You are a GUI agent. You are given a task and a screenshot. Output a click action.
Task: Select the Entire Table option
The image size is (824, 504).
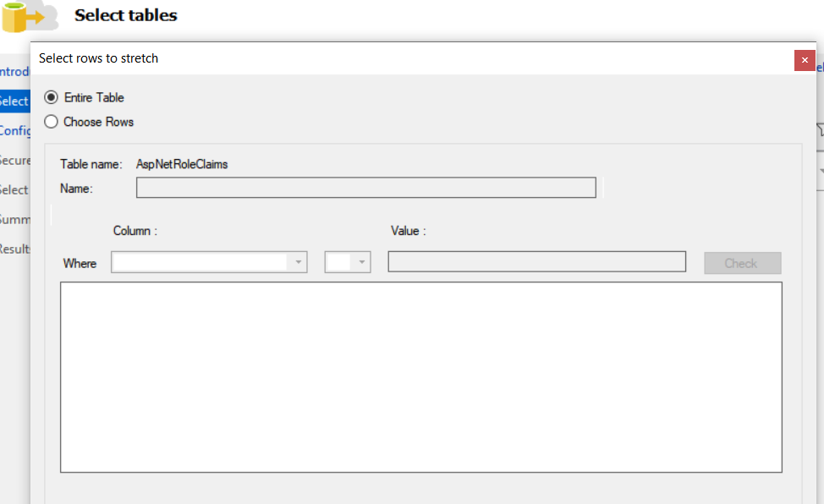click(x=51, y=97)
